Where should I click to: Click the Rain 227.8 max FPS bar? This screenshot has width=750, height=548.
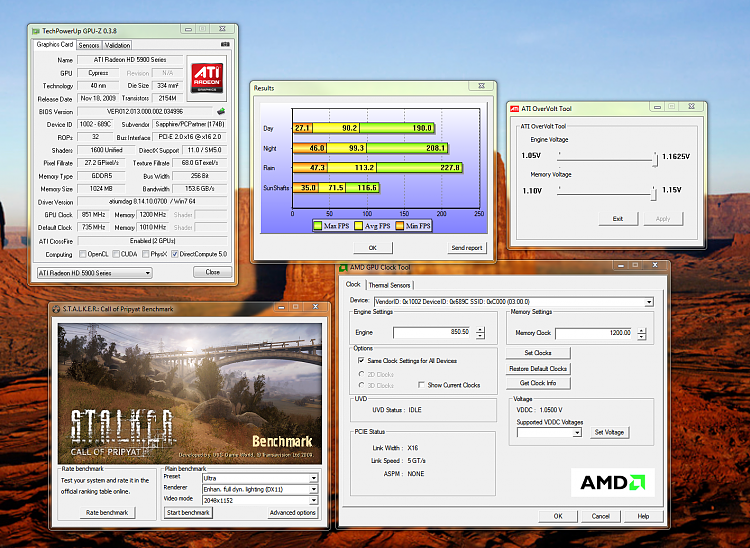[419, 168]
